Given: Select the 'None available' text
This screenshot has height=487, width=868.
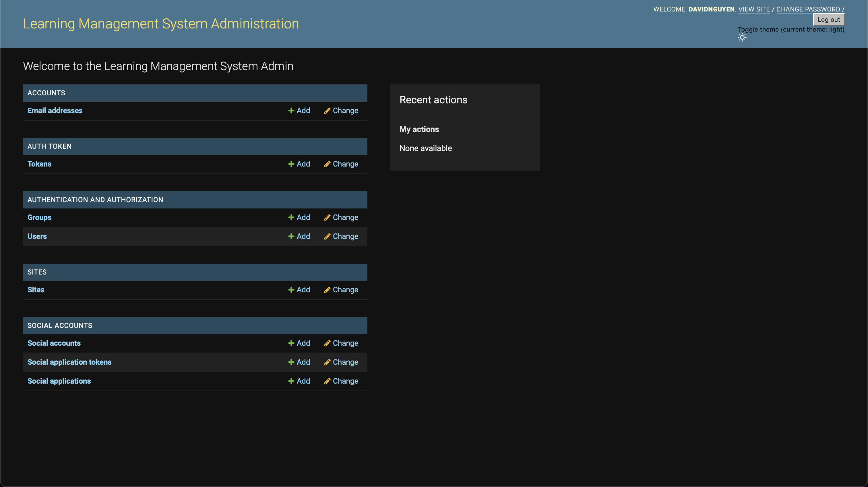Looking at the screenshot, I should click(x=426, y=148).
